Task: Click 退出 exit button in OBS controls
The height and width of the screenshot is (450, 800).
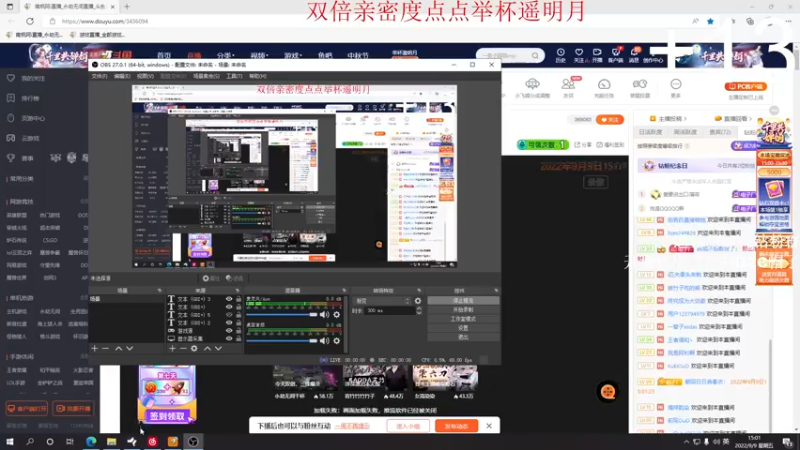Action: coord(463,337)
